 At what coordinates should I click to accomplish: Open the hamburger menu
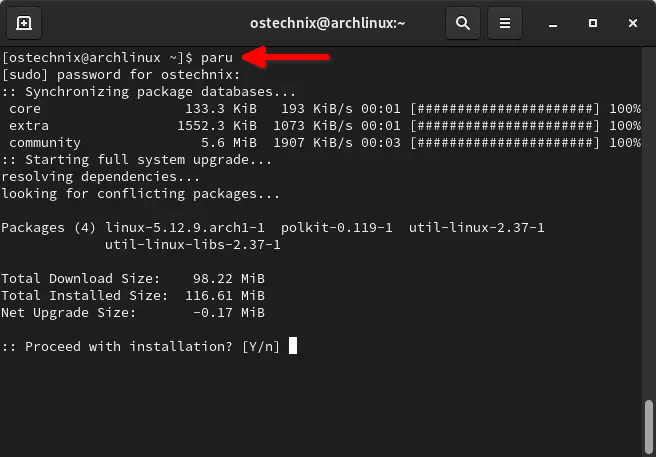tap(505, 22)
